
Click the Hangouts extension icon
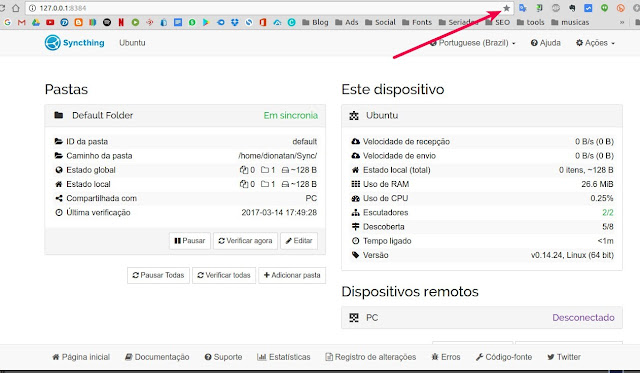click(604, 8)
